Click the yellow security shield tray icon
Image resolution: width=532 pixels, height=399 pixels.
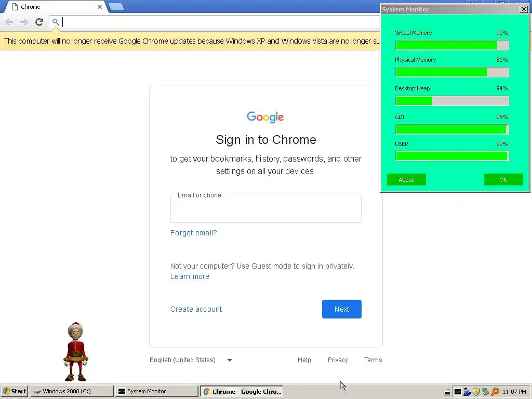coord(476,392)
